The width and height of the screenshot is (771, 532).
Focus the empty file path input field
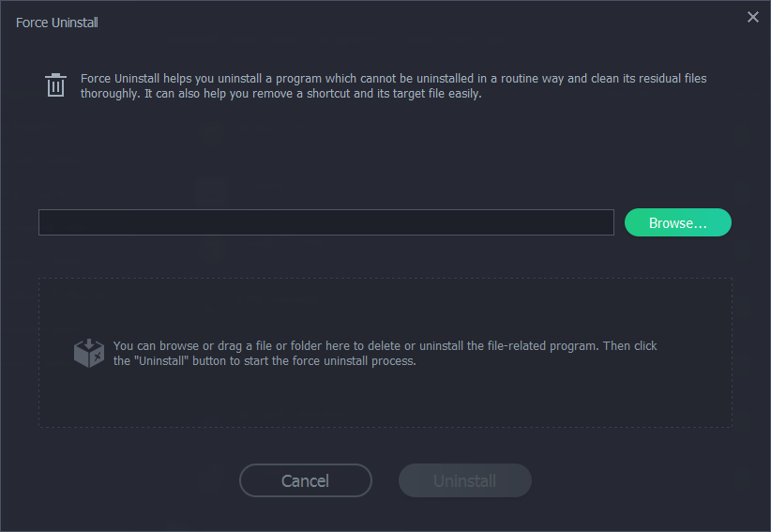pos(325,222)
